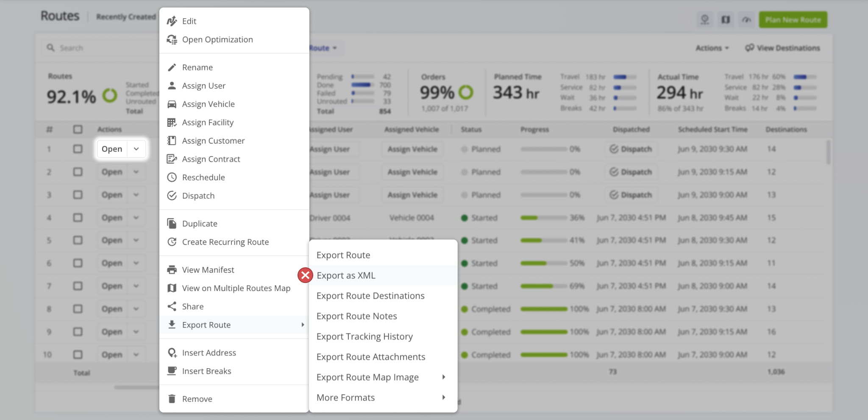Viewport: 868px width, 420px height.
Task: Click the highlighted Open button in row 1
Action: (112, 149)
